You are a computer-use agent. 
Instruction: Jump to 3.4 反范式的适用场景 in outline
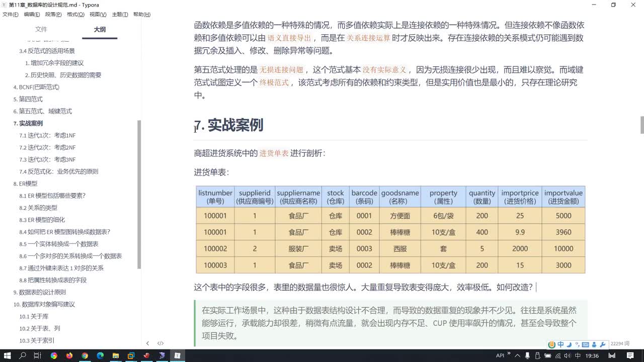coord(47,51)
